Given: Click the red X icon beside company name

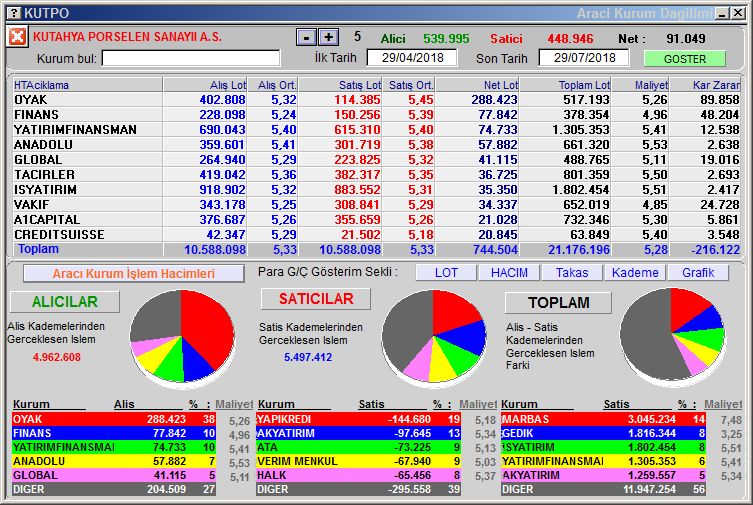Looking at the screenshot, I should tap(17, 37).
